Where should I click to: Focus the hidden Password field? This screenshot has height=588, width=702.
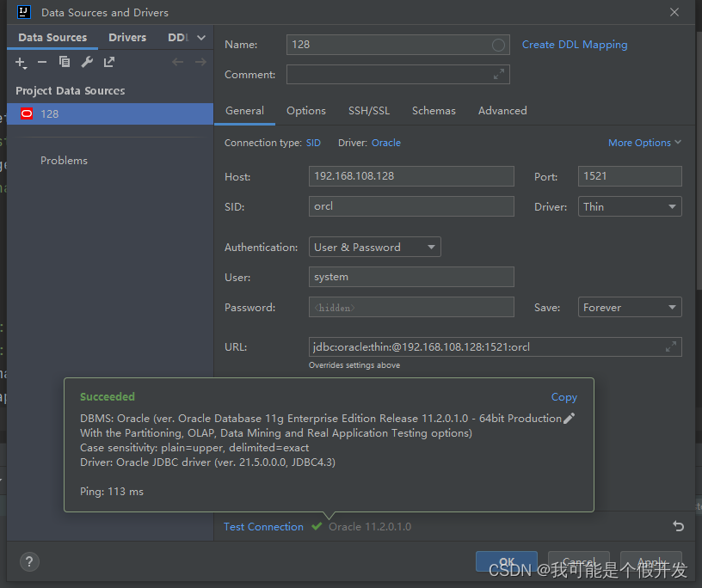(x=411, y=307)
